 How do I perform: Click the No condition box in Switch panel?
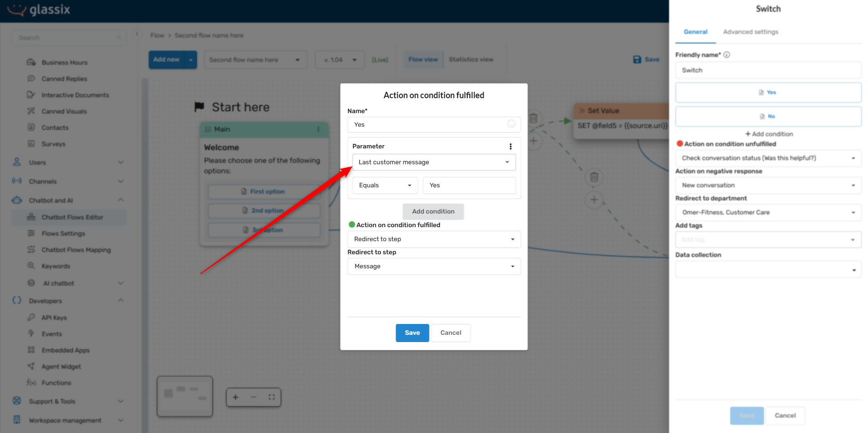[x=768, y=116]
